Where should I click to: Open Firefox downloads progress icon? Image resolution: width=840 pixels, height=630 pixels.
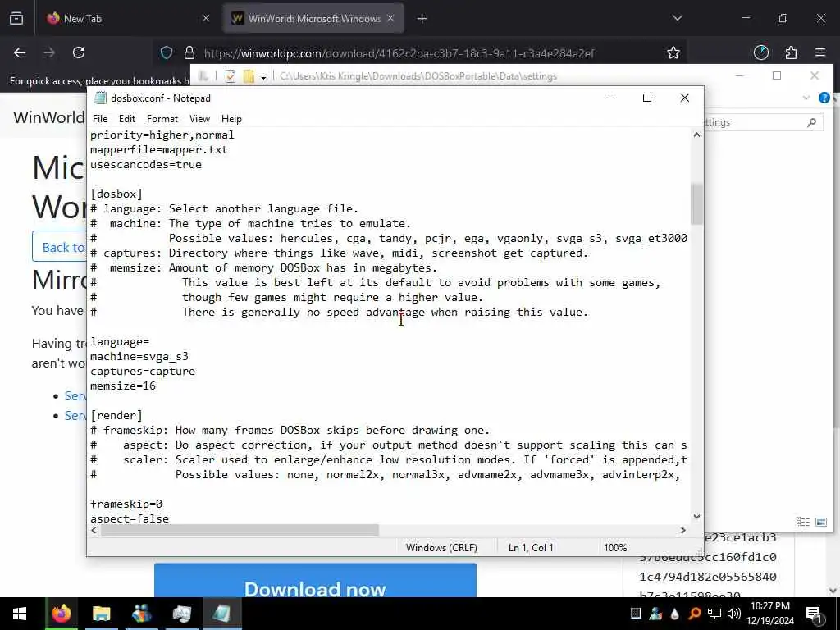point(761,52)
